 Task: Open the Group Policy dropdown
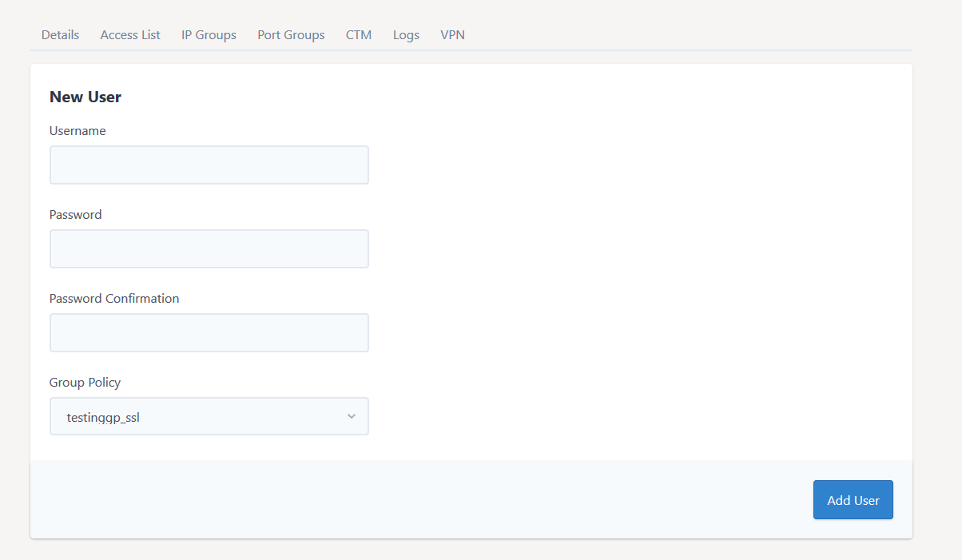click(209, 417)
